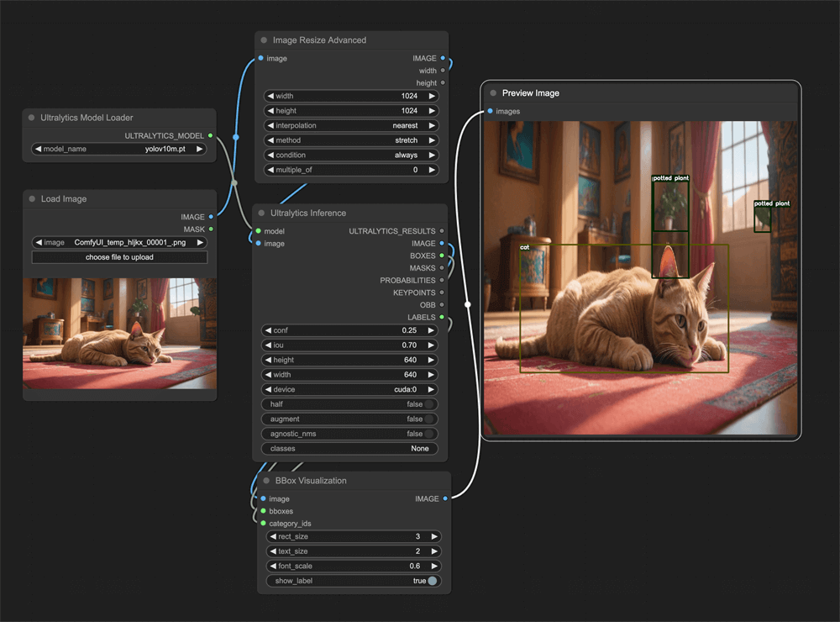Toggle the half option in Ultralytics Inference
The width and height of the screenshot is (840, 622).
[x=349, y=404]
